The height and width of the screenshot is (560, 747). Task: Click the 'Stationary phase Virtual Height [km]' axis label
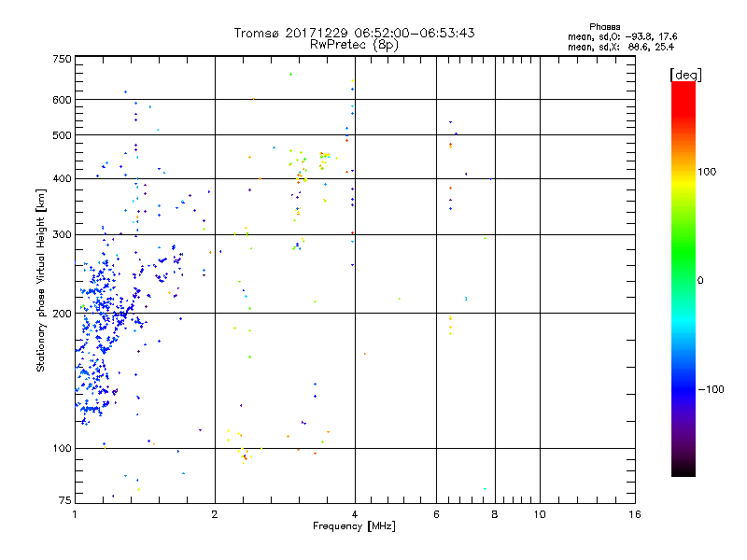click(x=41, y=281)
